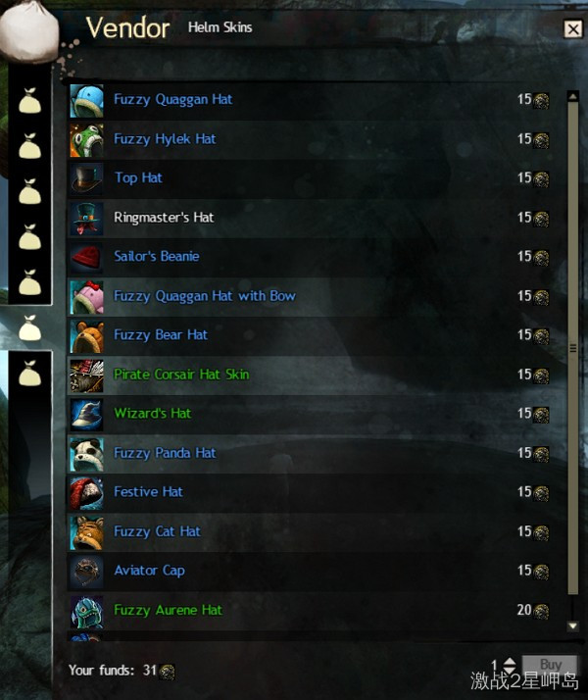Select the Wizard's Hat icon
588x700 pixels.
[x=86, y=415]
